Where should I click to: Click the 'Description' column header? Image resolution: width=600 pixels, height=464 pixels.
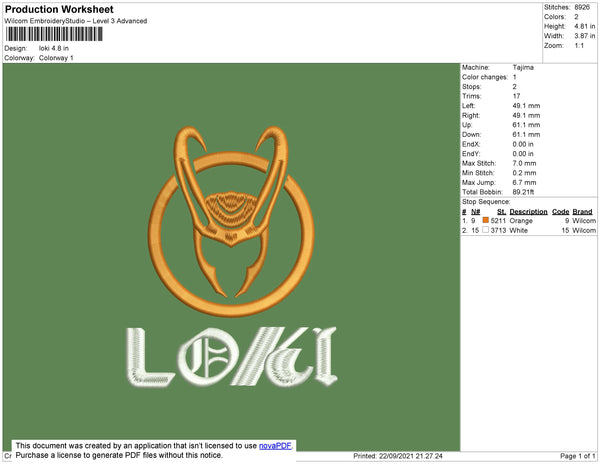pyautogui.click(x=528, y=212)
